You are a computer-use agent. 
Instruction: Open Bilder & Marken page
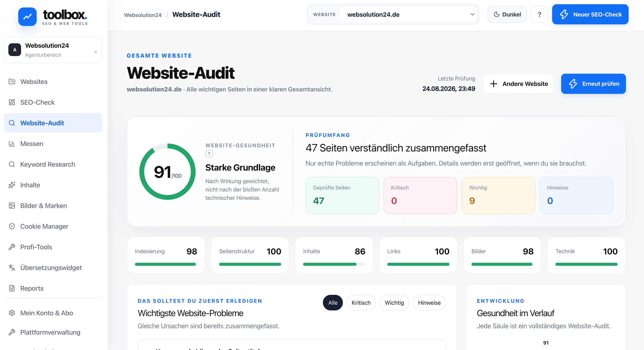pos(53,206)
